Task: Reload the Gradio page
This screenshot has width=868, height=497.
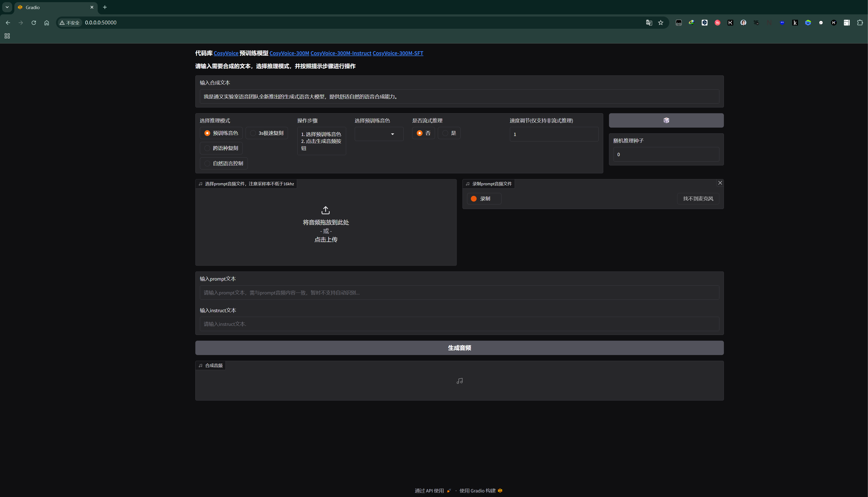Action: tap(34, 23)
